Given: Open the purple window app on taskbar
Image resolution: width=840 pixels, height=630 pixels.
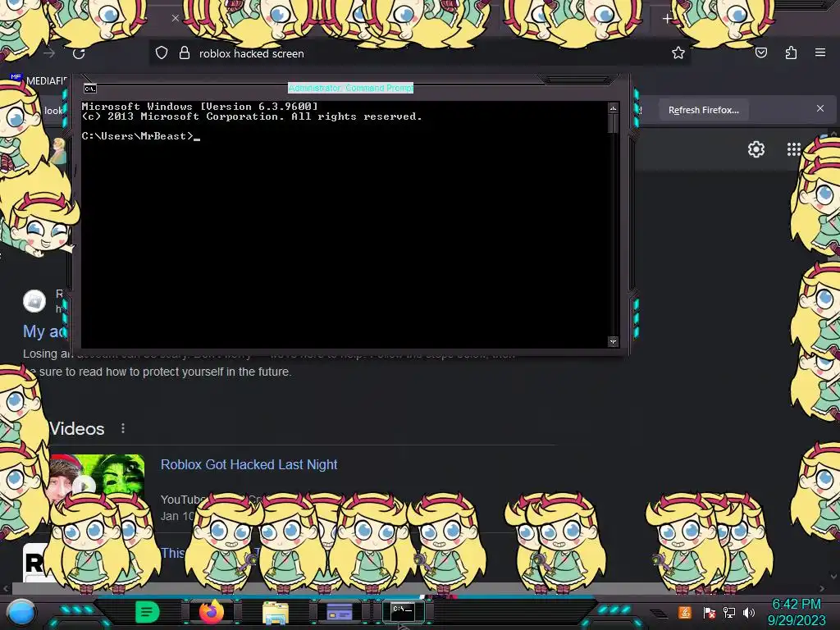Looking at the screenshot, I should pos(340,612).
